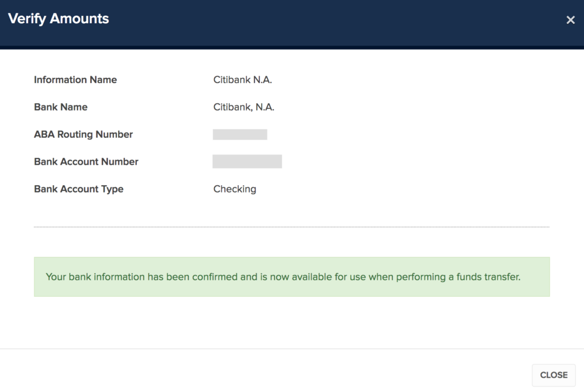Click the Citibank, N.A. bank name value

[244, 107]
